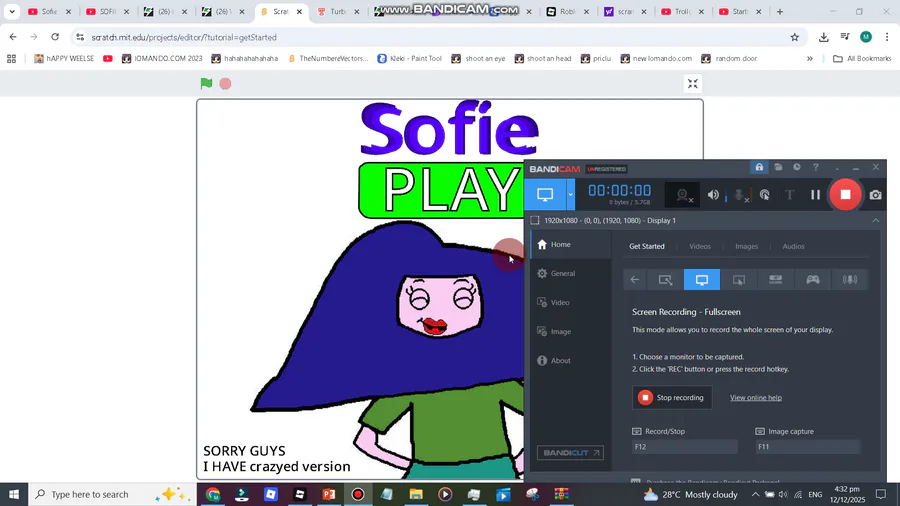Toggle Bandicam text overlay T icon
This screenshot has width=900, height=506.
click(790, 195)
